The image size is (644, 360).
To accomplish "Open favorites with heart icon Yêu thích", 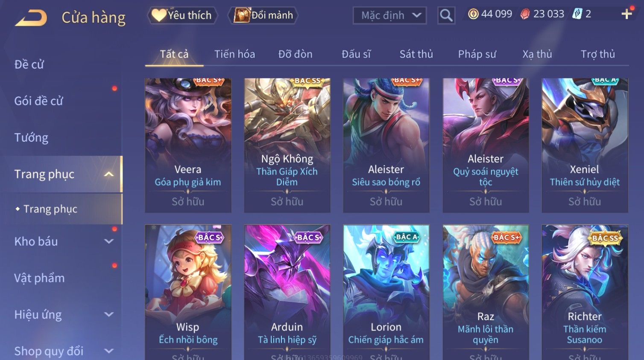I will pos(182,15).
